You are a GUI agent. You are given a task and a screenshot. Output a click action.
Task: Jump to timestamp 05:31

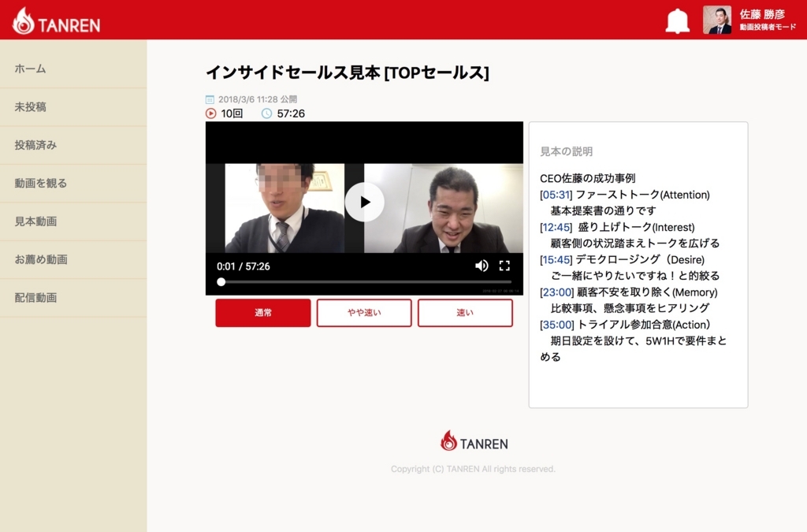coord(556,195)
